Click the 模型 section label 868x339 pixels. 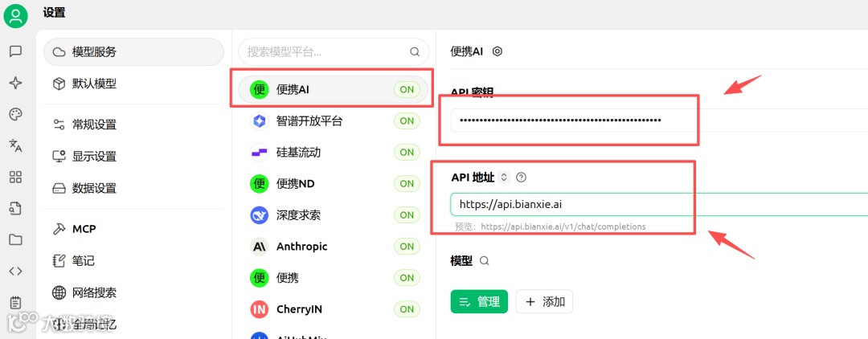[x=461, y=261]
